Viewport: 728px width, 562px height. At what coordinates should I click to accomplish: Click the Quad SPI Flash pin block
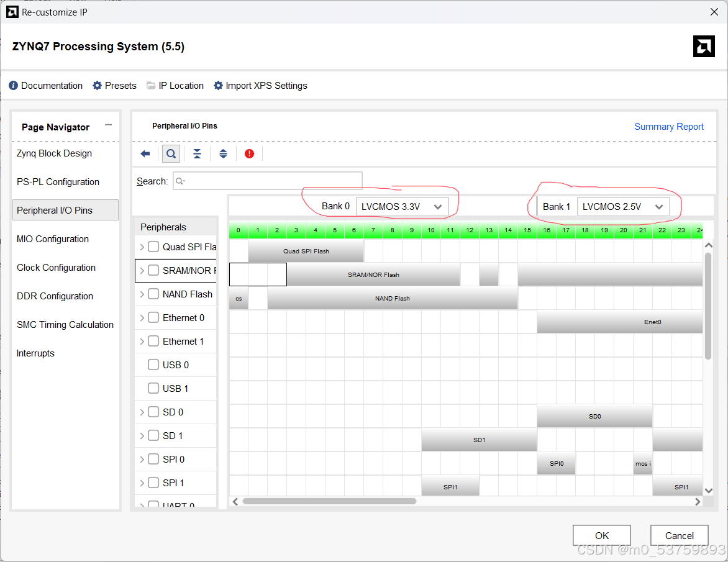tap(306, 251)
